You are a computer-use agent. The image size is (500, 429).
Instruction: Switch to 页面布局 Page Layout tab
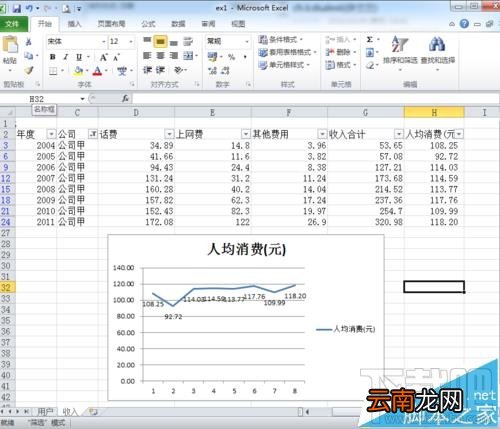click(x=111, y=24)
